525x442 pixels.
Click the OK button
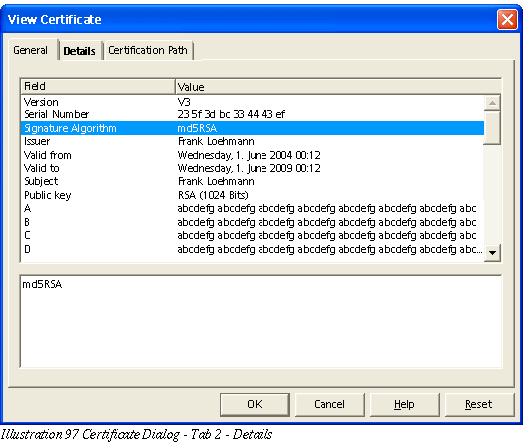point(255,404)
